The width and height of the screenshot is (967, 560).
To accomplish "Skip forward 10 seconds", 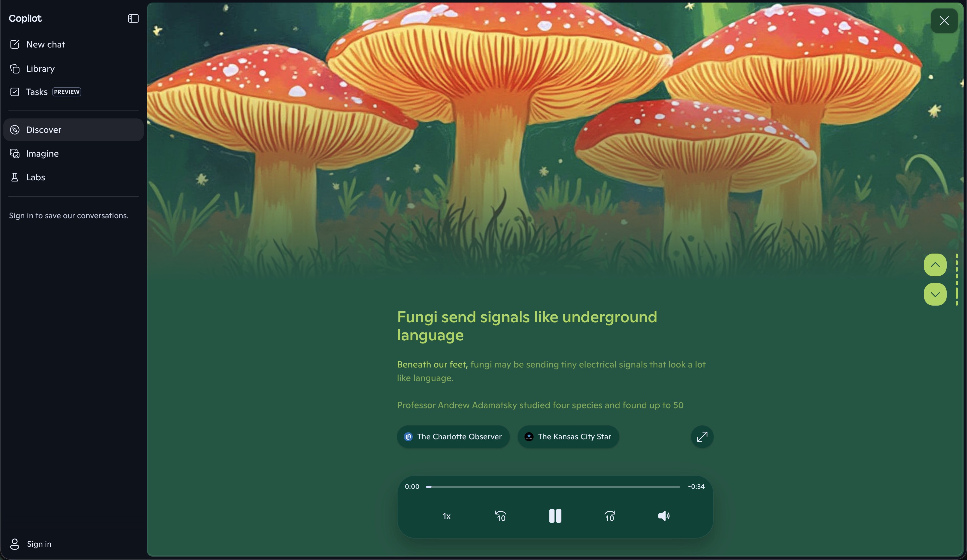I will tap(609, 516).
